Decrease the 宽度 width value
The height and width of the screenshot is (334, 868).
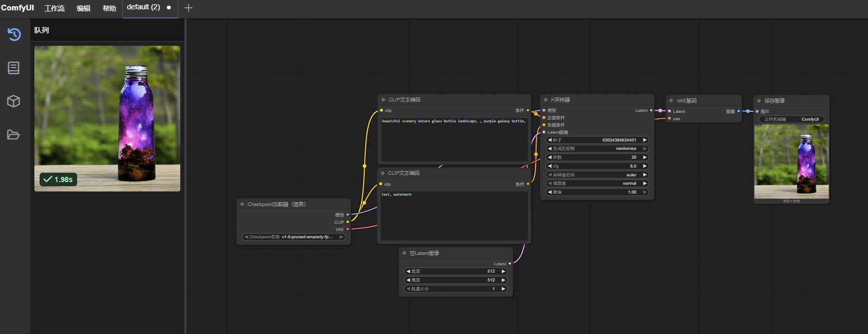(x=408, y=271)
